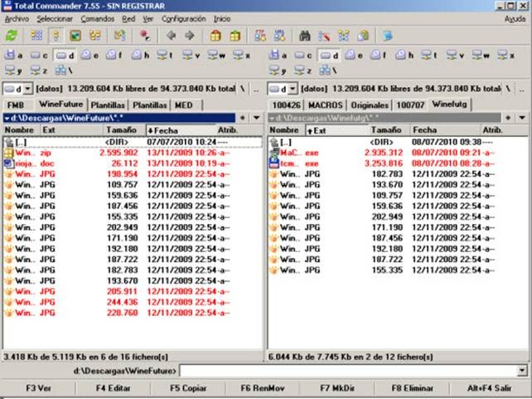Select network drive z in left drive bar
Image resolution: width=532 pixels, height=399 pixels.
38,71
